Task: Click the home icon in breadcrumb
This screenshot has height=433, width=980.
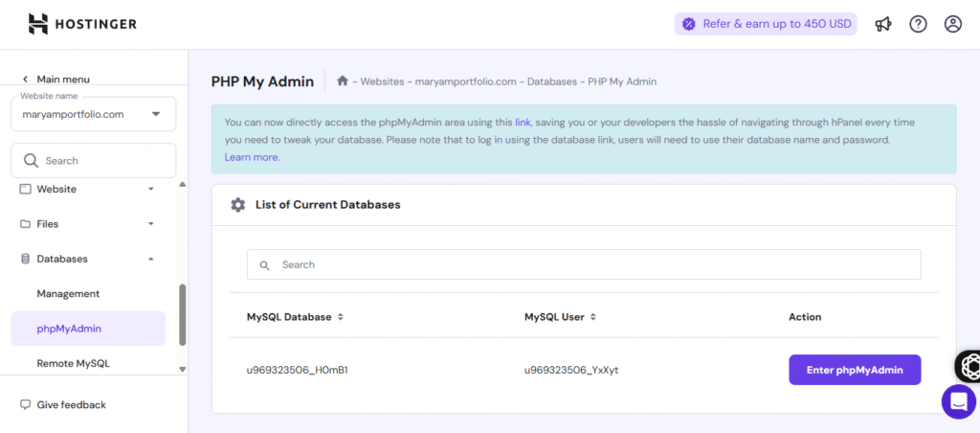Action: tap(342, 80)
